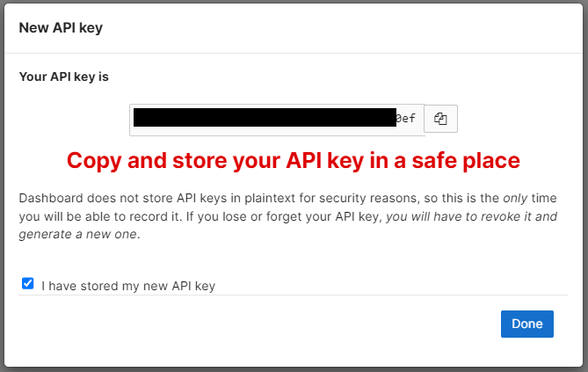Click the words "safe place" in red heading
This screenshot has height=372, width=588.
(x=466, y=161)
